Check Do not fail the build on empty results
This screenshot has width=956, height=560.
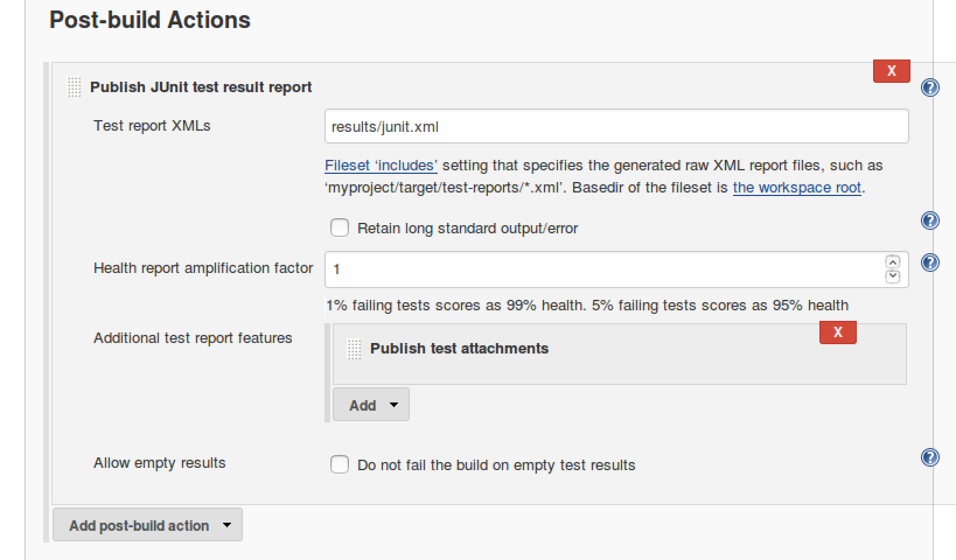tap(340, 464)
